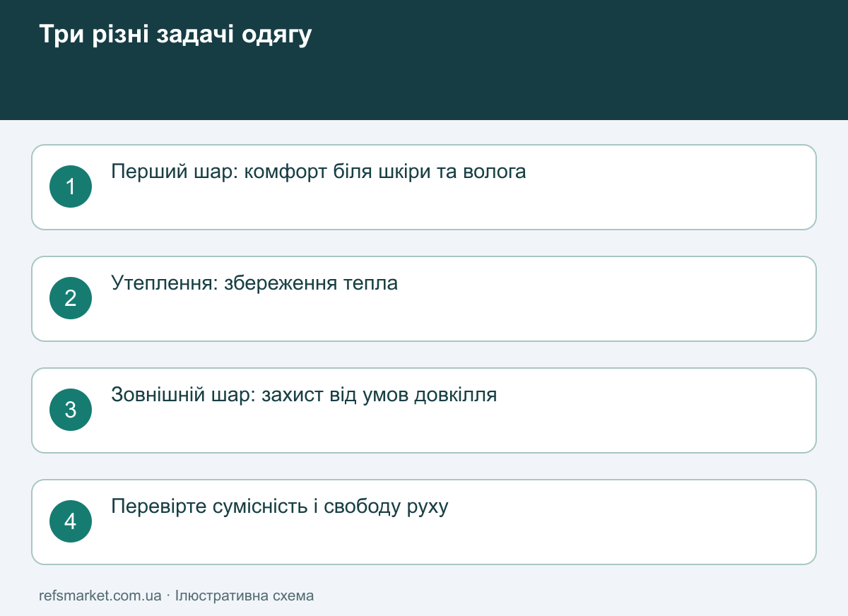Click the number 3 circle badge
The image size is (848, 616).
(71, 410)
